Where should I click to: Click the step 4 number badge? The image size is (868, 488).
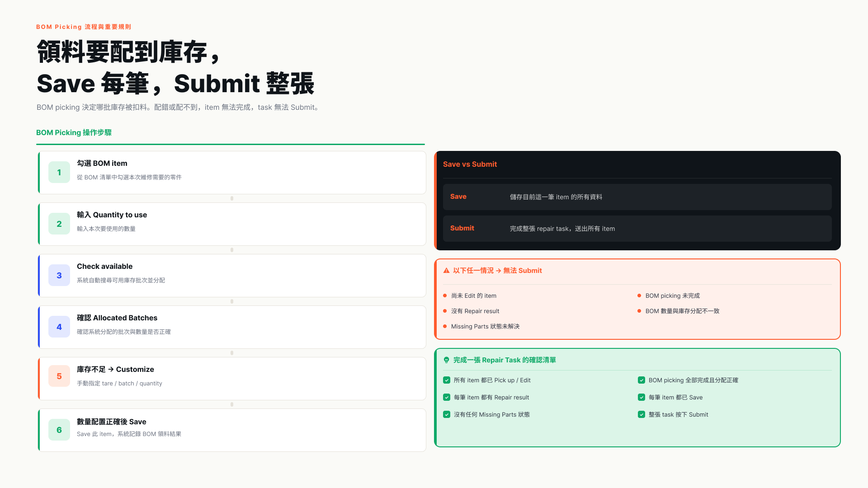[59, 327]
